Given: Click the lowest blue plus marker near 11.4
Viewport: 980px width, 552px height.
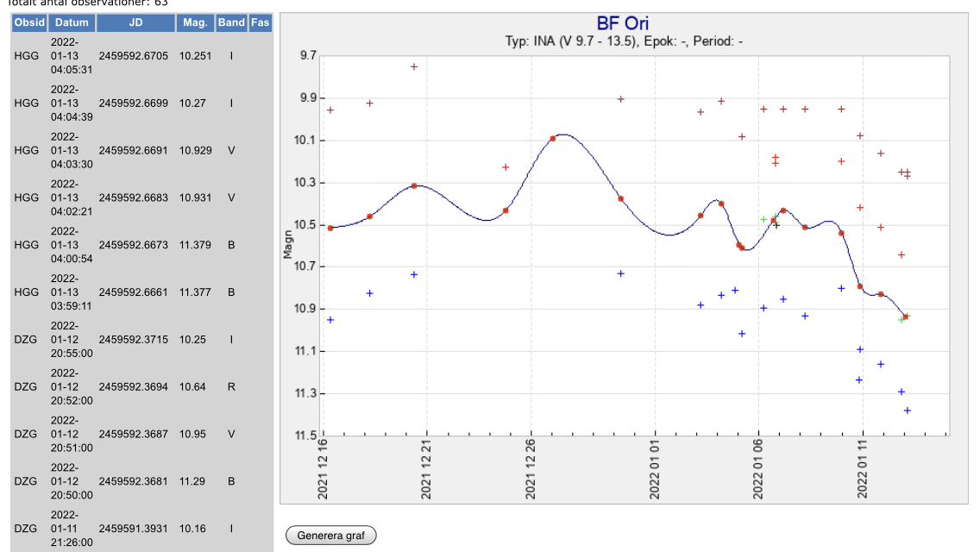Looking at the screenshot, I should [908, 411].
